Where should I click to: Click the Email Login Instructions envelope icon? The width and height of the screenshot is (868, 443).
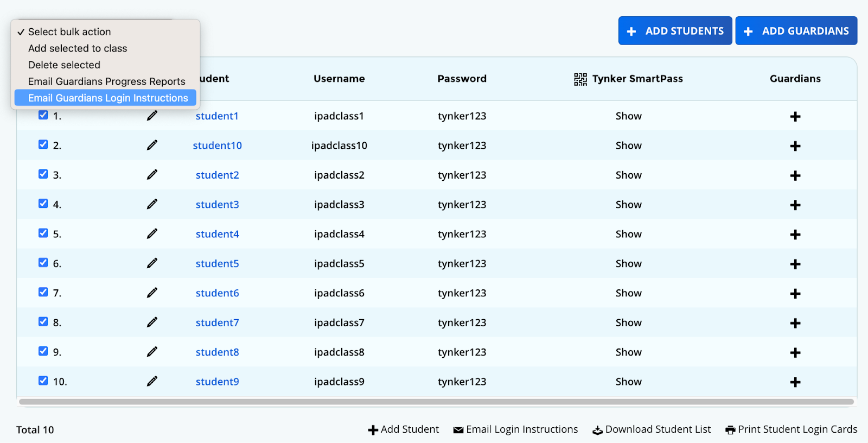(458, 430)
